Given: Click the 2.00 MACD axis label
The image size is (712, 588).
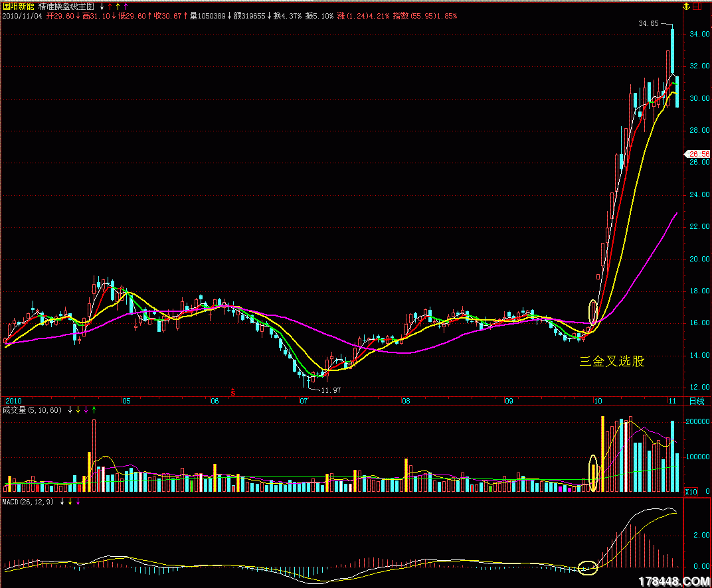Looking at the screenshot, I should 701,536.
